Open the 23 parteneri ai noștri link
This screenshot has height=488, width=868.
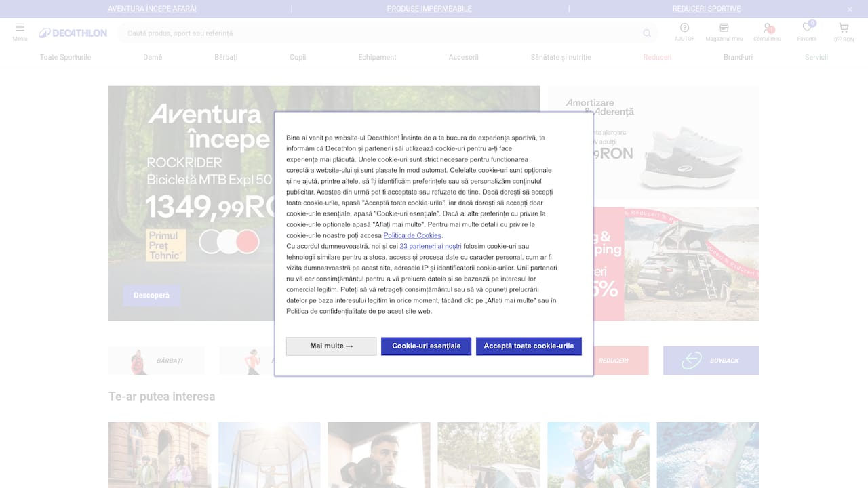coord(431,246)
